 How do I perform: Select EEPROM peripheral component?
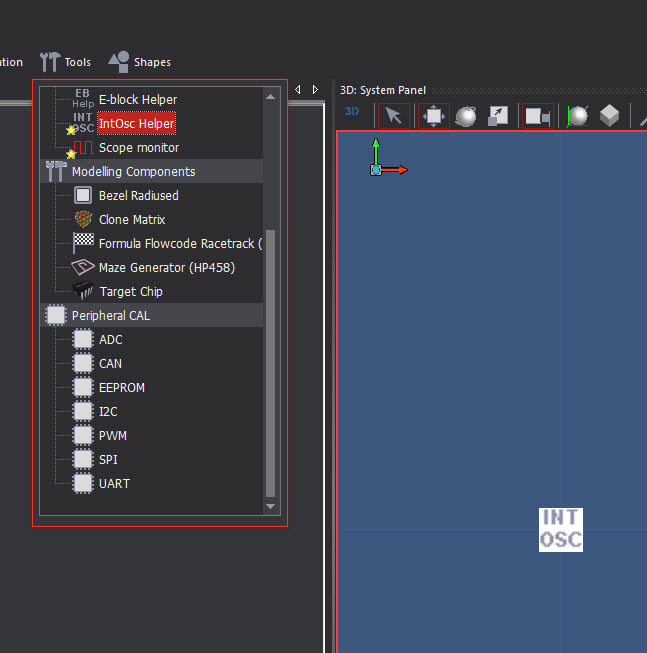[x=122, y=388]
